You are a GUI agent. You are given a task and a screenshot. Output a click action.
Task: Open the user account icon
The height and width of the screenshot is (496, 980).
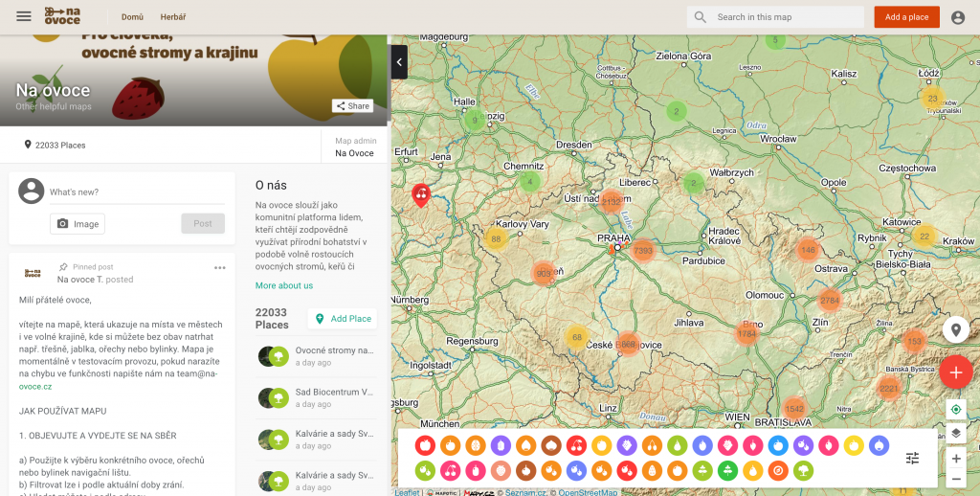[958, 17]
